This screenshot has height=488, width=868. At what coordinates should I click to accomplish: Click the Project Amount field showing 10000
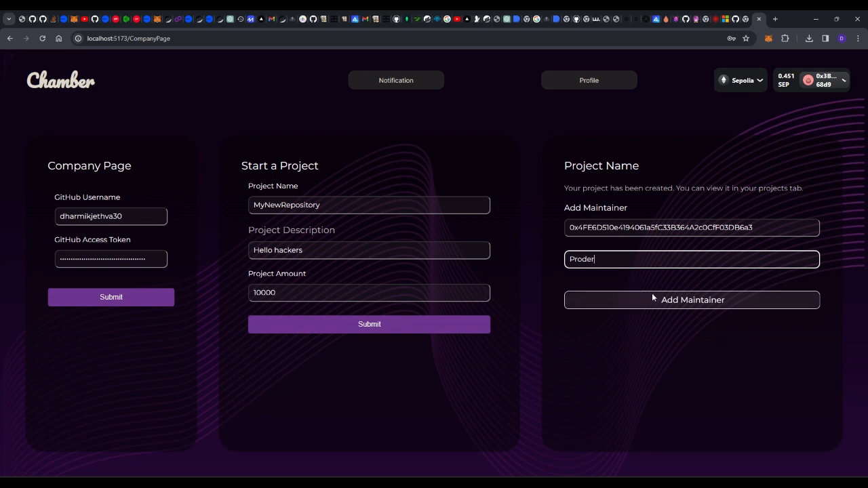pyautogui.click(x=369, y=292)
